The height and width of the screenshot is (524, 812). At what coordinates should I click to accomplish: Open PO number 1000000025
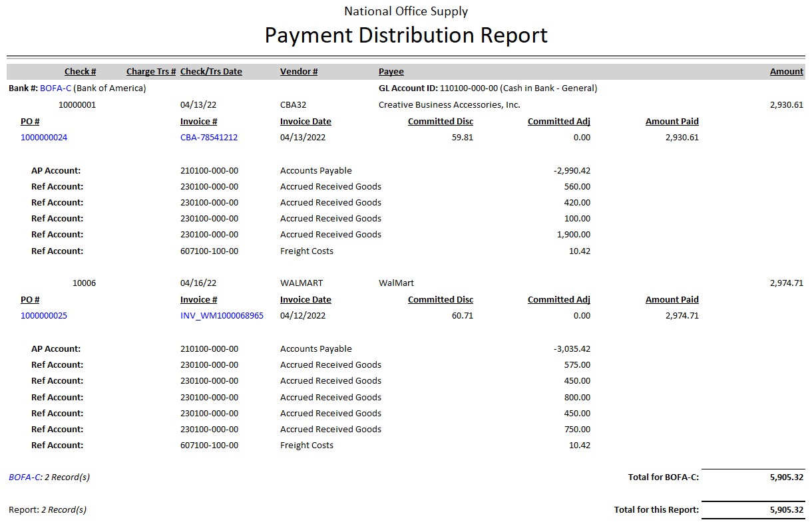44,316
